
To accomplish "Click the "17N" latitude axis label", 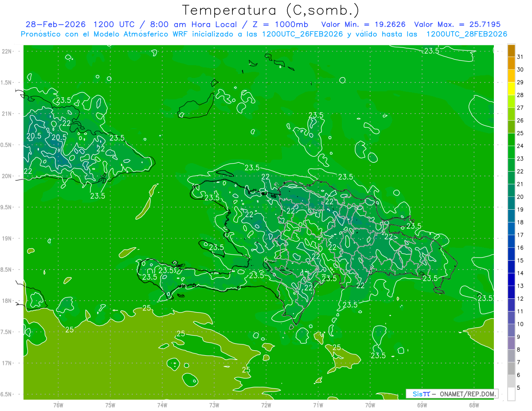I will point(7,363).
